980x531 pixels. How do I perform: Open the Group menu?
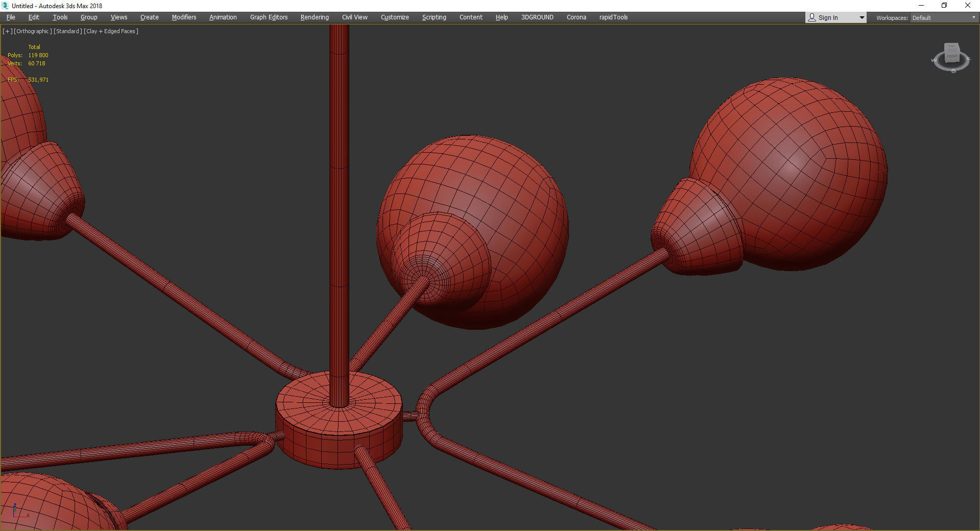click(89, 17)
